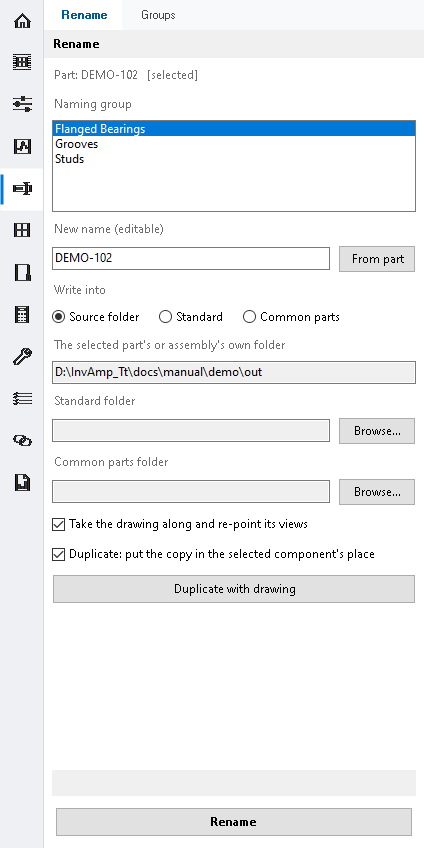Select the active rename sidebar icon
Screen dimensions: 424x848
pyautogui.click(x=22, y=189)
